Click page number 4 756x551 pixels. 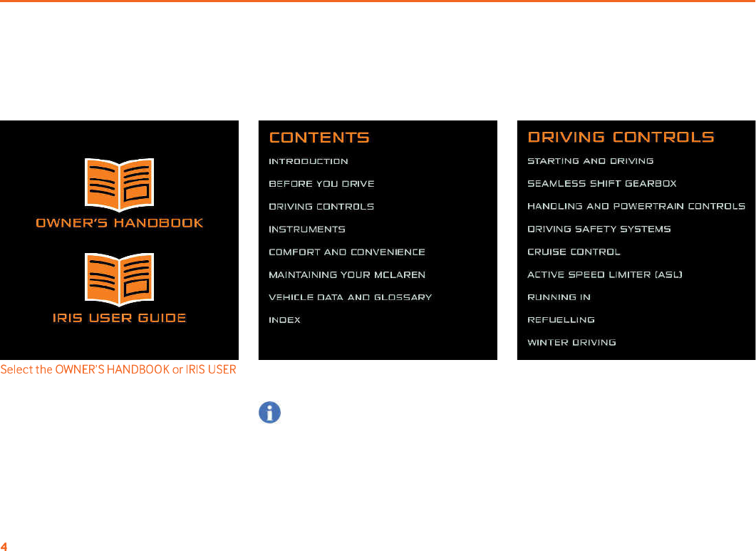(x=4, y=547)
